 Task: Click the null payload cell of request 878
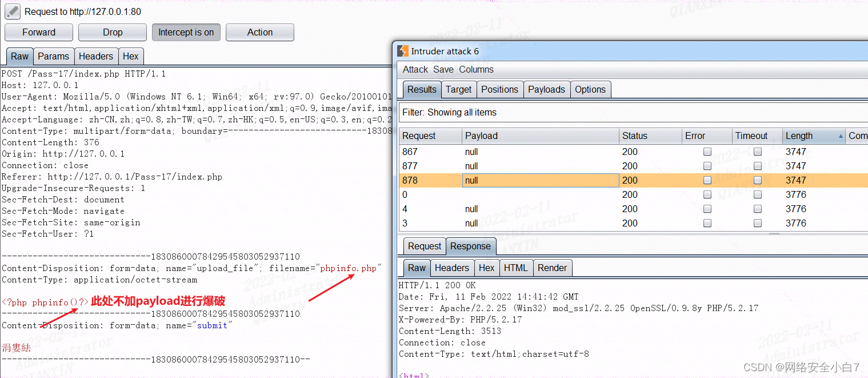(x=541, y=180)
